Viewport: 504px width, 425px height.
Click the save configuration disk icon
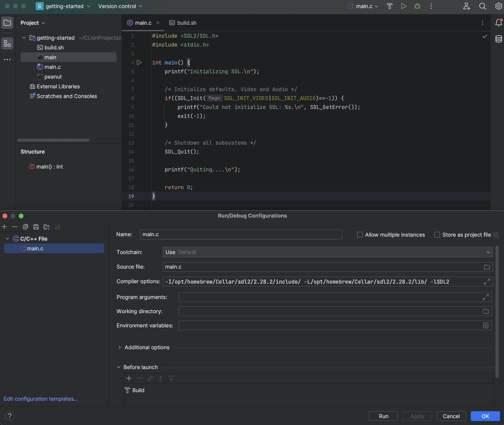(36, 227)
